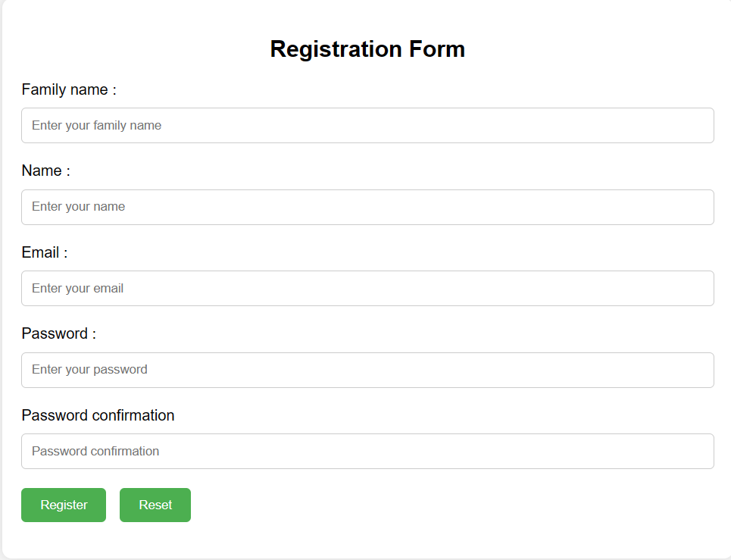Click the 'Enter your name' placeholder text

(x=78, y=207)
